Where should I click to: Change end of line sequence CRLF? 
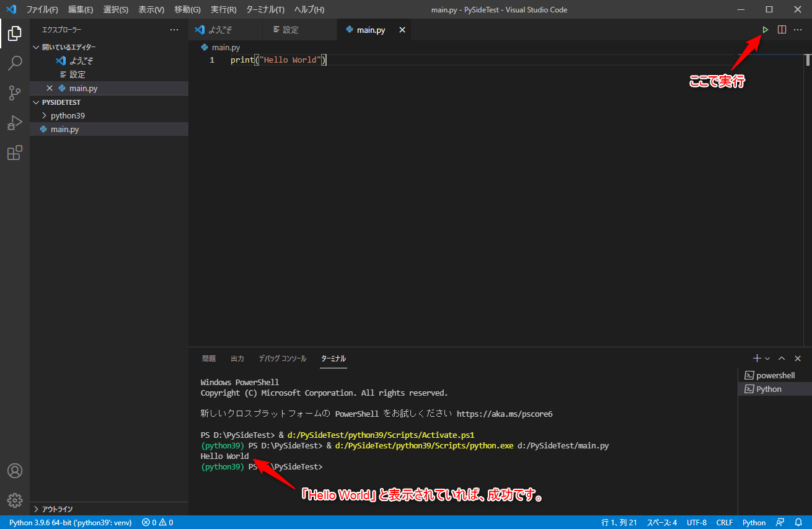[x=725, y=522]
